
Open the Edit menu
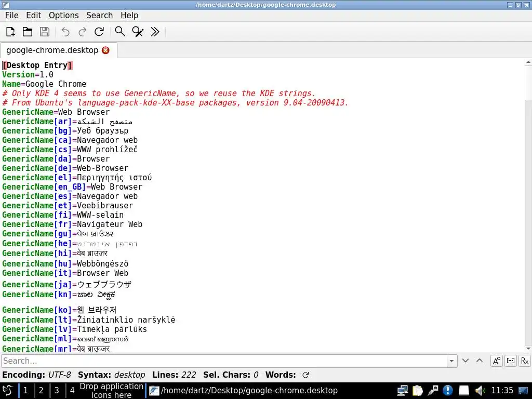click(34, 15)
